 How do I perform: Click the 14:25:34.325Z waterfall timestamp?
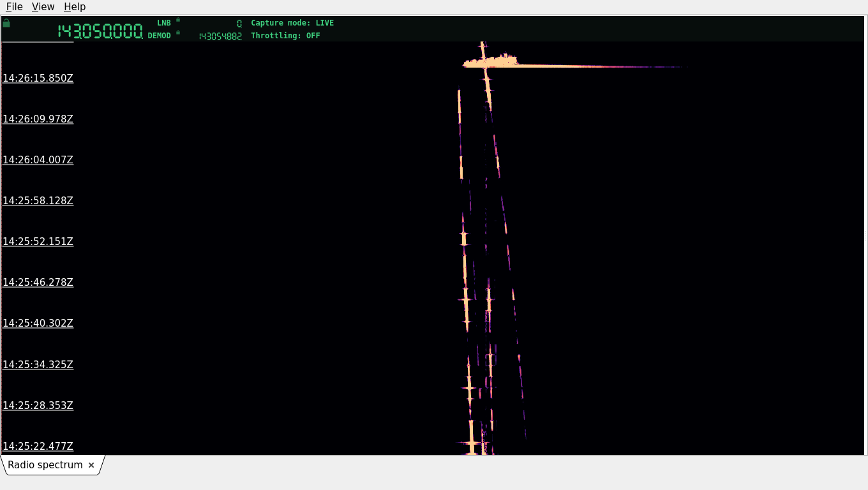(38, 365)
